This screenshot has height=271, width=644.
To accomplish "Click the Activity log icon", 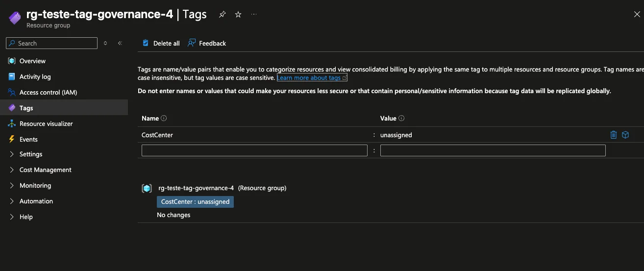I will [x=12, y=76].
